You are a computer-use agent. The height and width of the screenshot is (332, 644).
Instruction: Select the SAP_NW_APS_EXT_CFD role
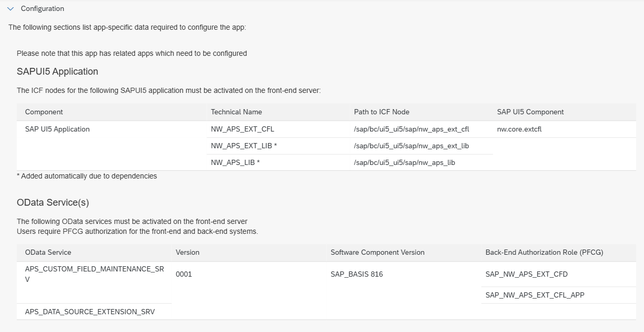click(526, 274)
